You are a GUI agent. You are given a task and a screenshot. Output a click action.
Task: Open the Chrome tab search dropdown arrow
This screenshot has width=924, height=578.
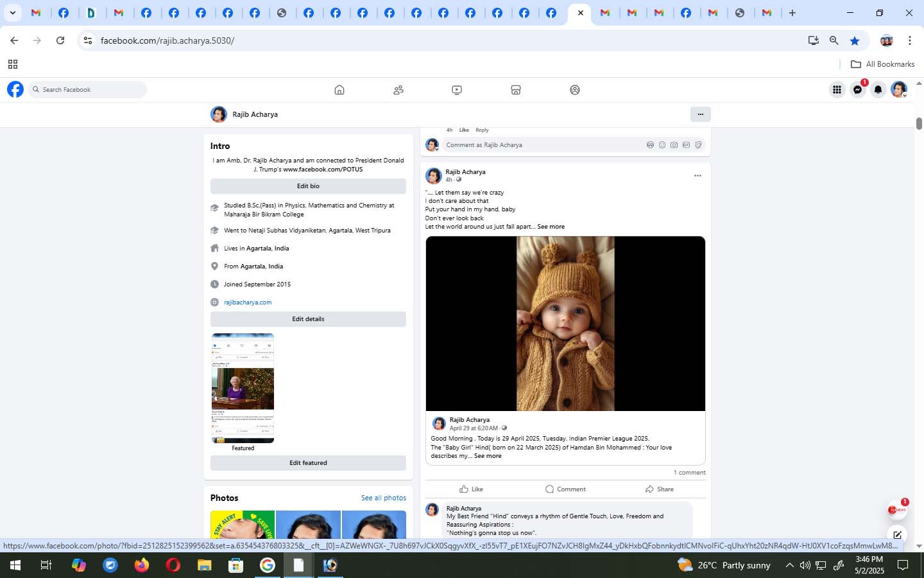(12, 13)
